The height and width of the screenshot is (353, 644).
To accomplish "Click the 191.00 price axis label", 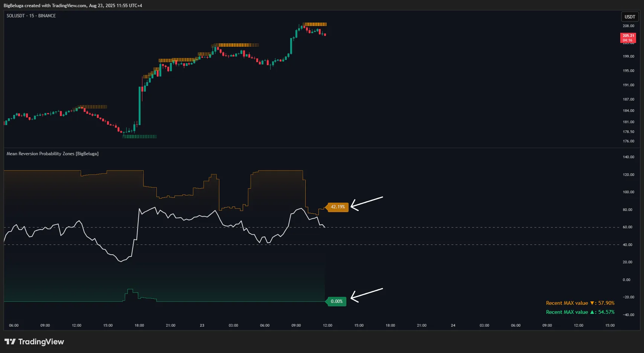I will [628, 85].
